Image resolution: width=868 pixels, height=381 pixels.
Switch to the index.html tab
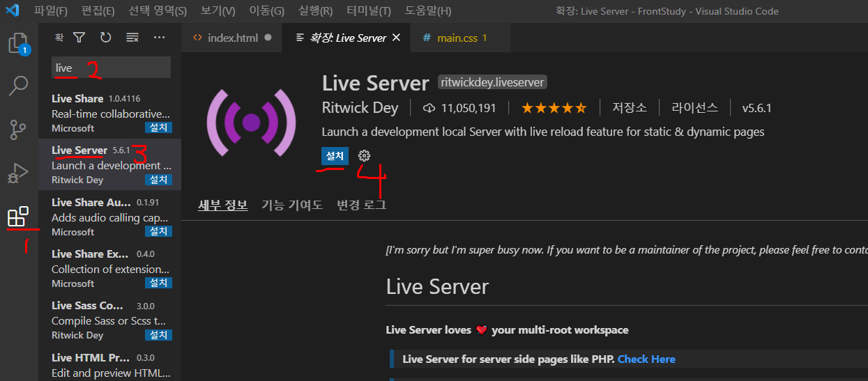point(231,38)
